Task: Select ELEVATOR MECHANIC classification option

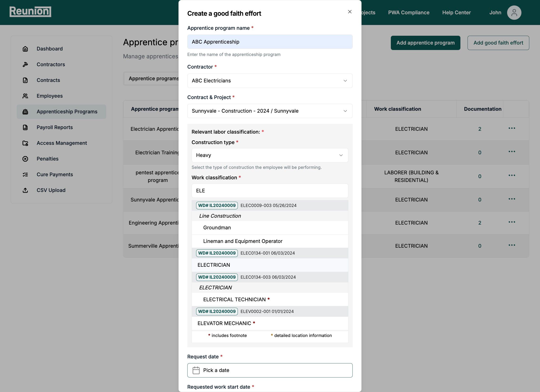Action: pyautogui.click(x=224, y=323)
